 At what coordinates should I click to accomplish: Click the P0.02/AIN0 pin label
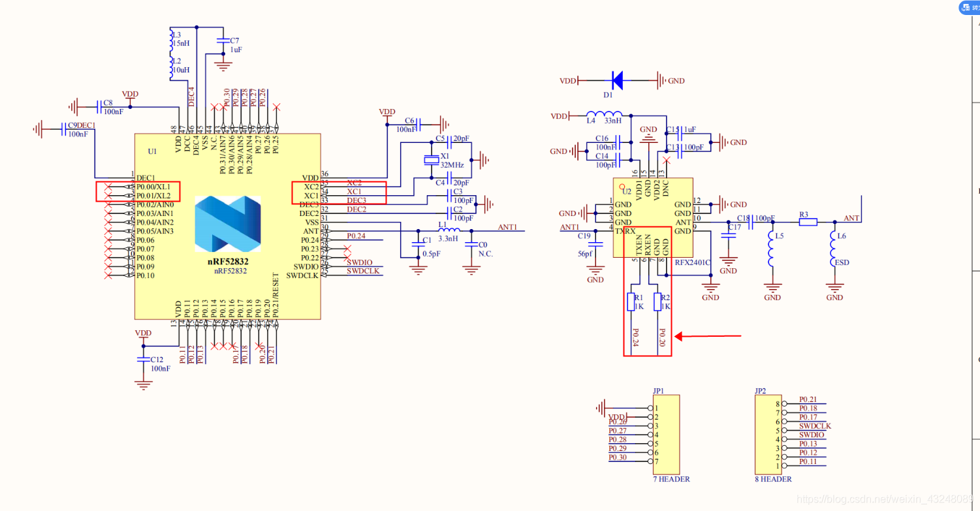(155, 204)
